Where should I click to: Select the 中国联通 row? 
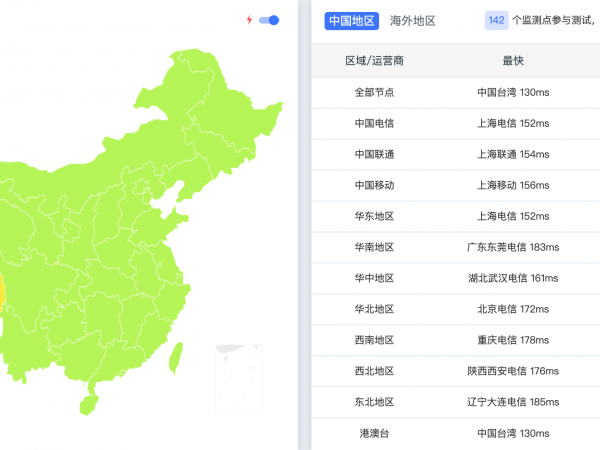(x=375, y=155)
